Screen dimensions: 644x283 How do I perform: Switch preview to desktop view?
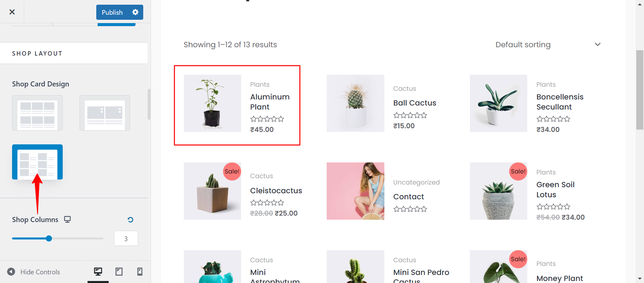[98, 272]
